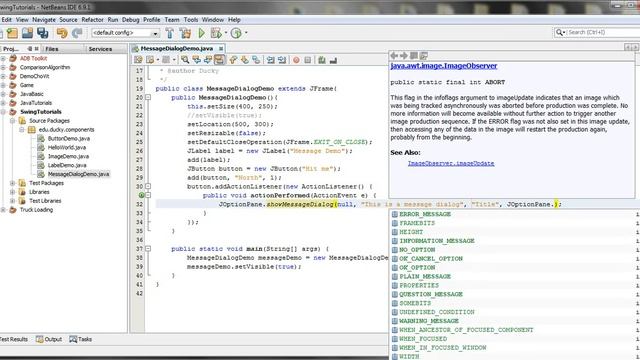Screen dimensions: 640x360
Task: Click the Redo toolbar icon
Action: point(77,33)
